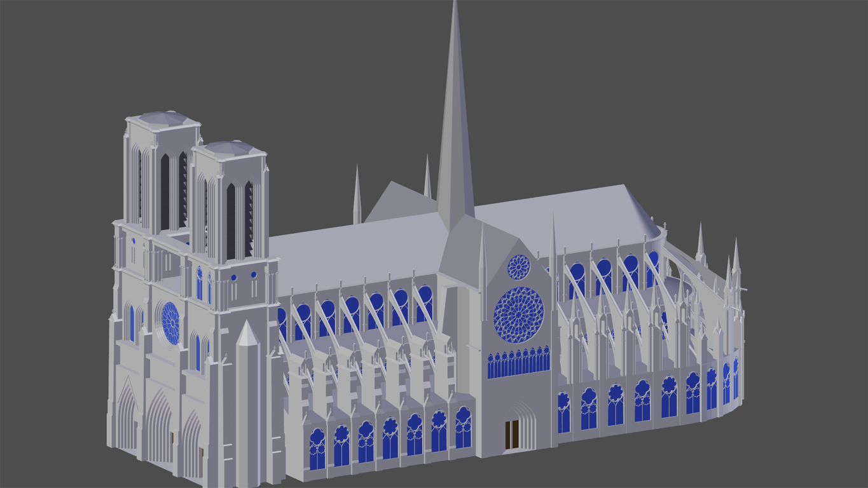
Task: Select the row of small arched windows below the transept rose
Action: [x=518, y=363]
